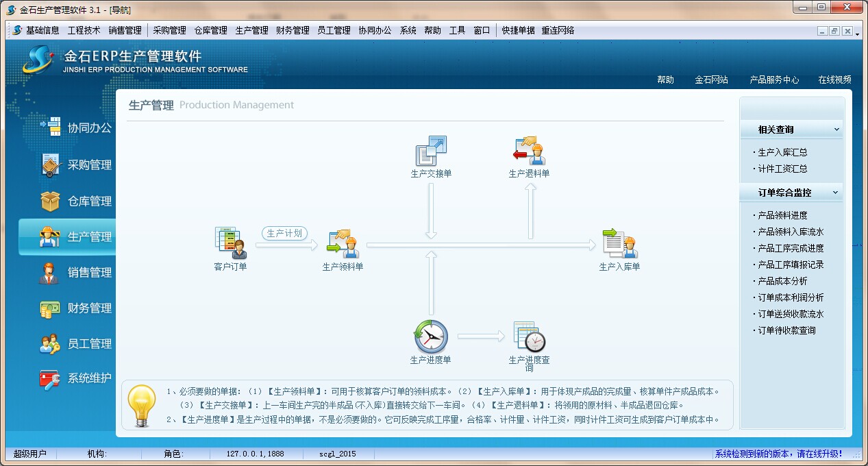Collapse the 相关查询 panel section
Screen dimensions: 868x466
[x=836, y=130]
